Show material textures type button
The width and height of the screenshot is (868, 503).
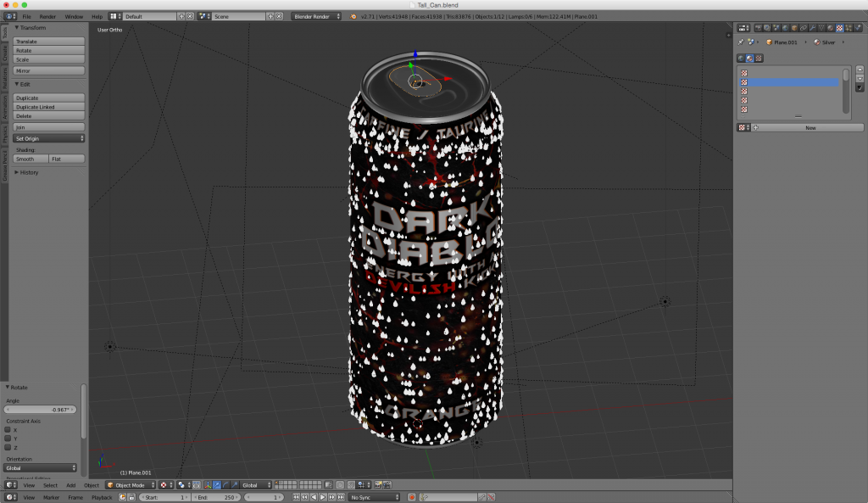point(749,59)
